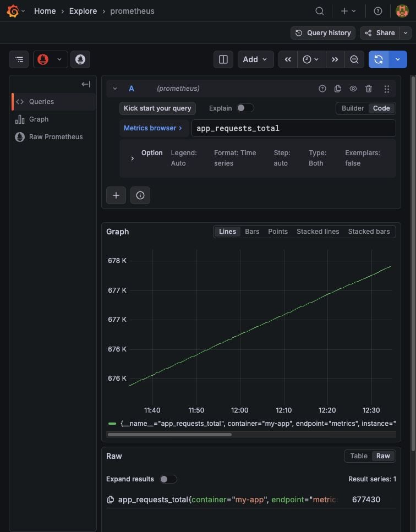The width and height of the screenshot is (416, 532).
Task: Zoom out the time range
Action: click(354, 59)
